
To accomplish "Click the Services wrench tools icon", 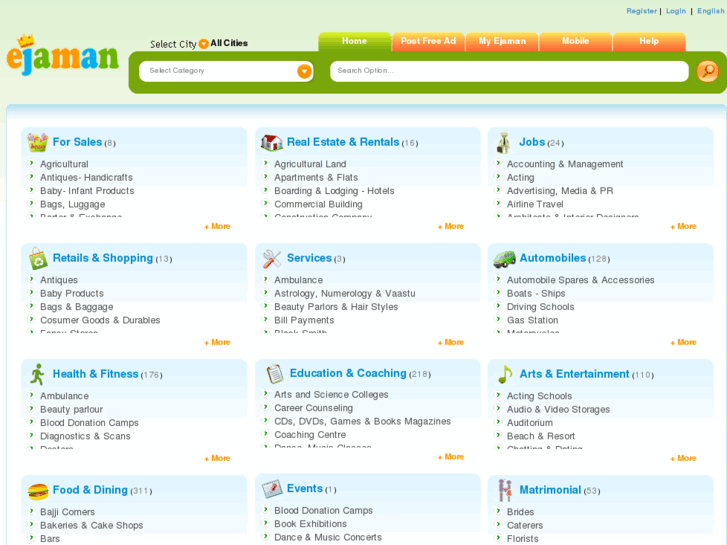I will [272, 259].
